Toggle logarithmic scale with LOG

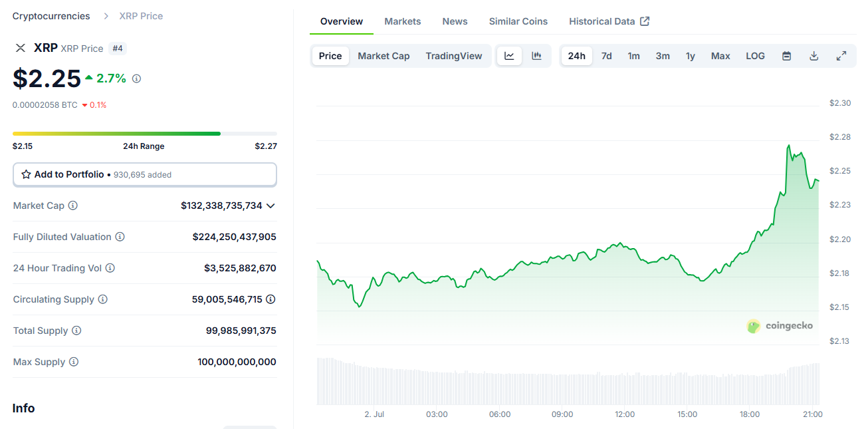click(x=755, y=56)
